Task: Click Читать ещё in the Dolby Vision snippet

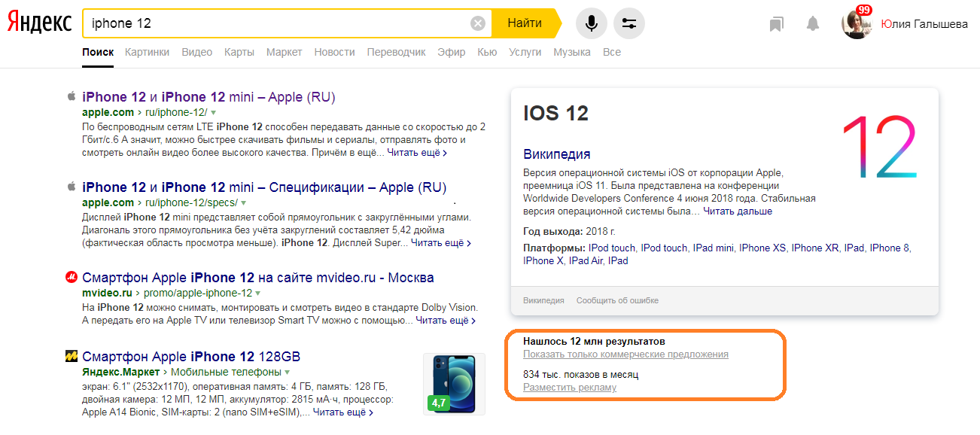Action: point(446,321)
